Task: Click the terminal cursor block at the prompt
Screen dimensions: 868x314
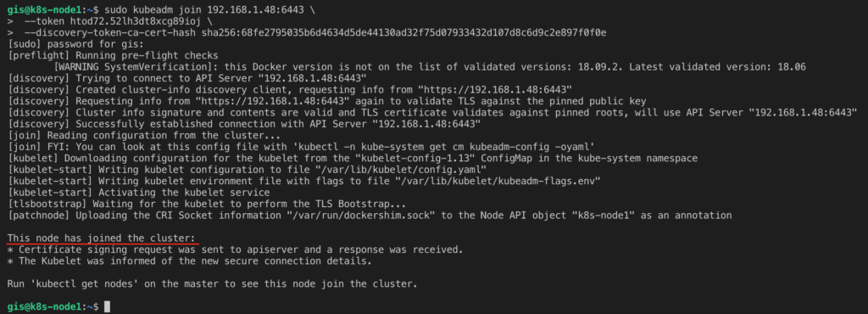Action: coord(108,307)
